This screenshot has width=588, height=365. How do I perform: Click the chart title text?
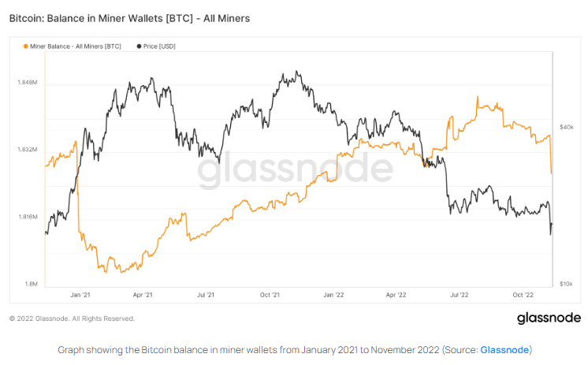pyautogui.click(x=129, y=17)
